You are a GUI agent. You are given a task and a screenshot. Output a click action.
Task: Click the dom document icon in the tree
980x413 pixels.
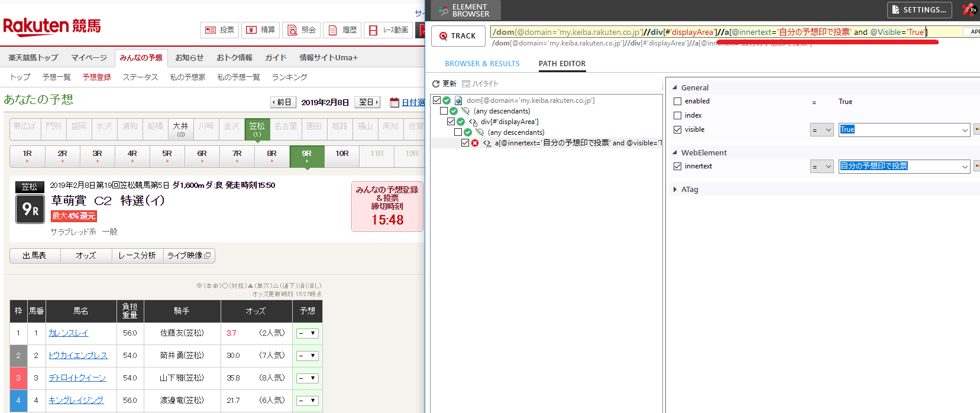coord(458,100)
